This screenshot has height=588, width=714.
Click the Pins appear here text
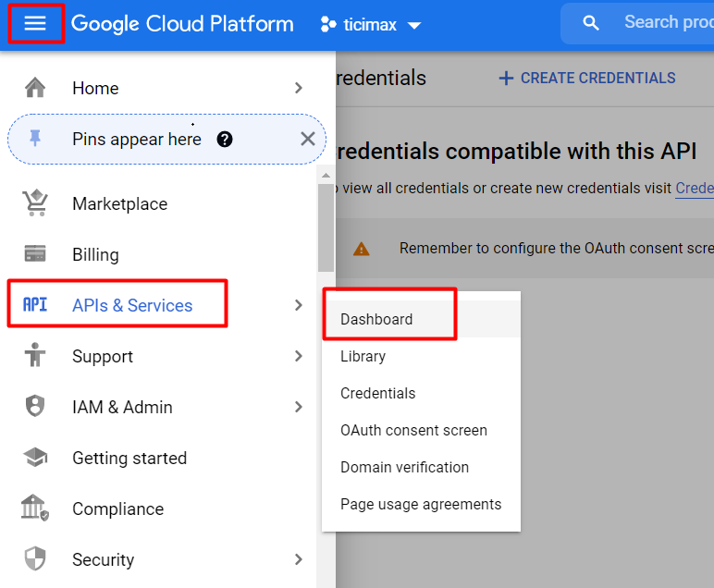pos(137,139)
